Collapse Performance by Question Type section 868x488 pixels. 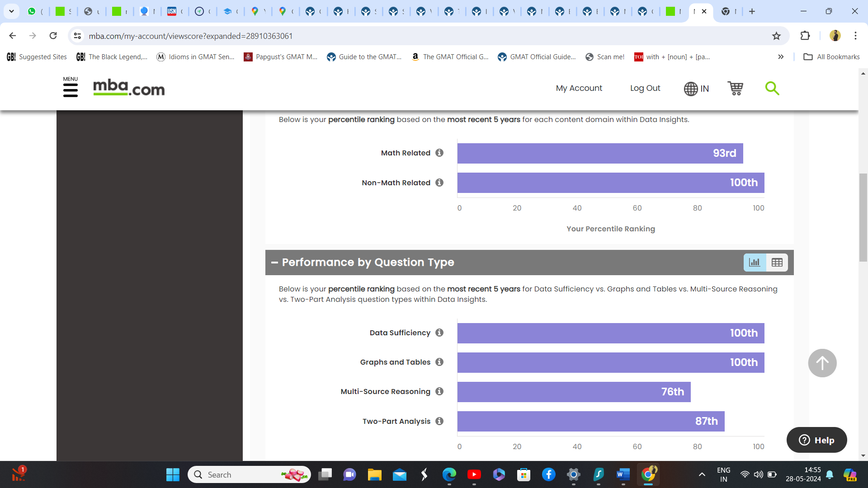pos(274,263)
